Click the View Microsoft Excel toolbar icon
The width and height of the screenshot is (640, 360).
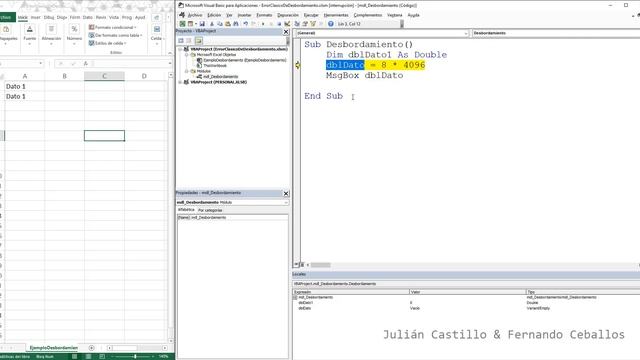(182, 24)
